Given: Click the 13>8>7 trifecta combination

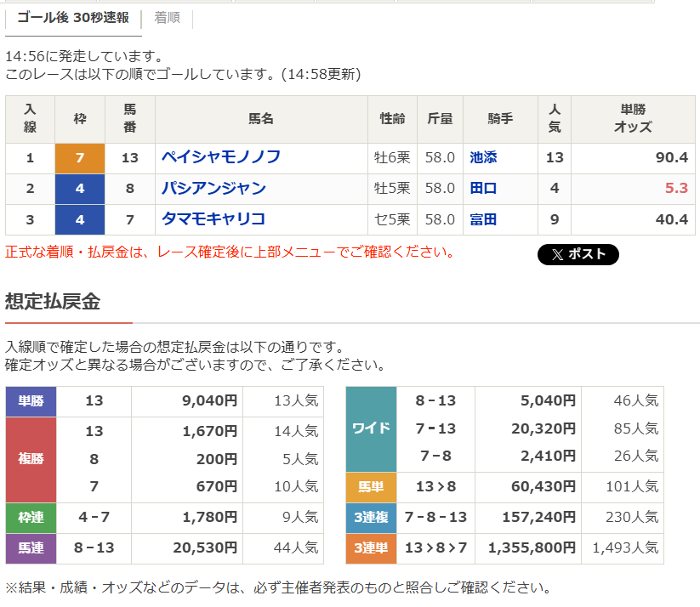Looking at the screenshot, I should click(x=435, y=547).
